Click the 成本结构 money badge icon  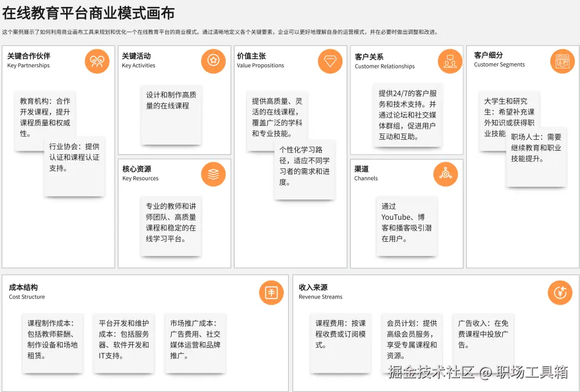[271, 293]
